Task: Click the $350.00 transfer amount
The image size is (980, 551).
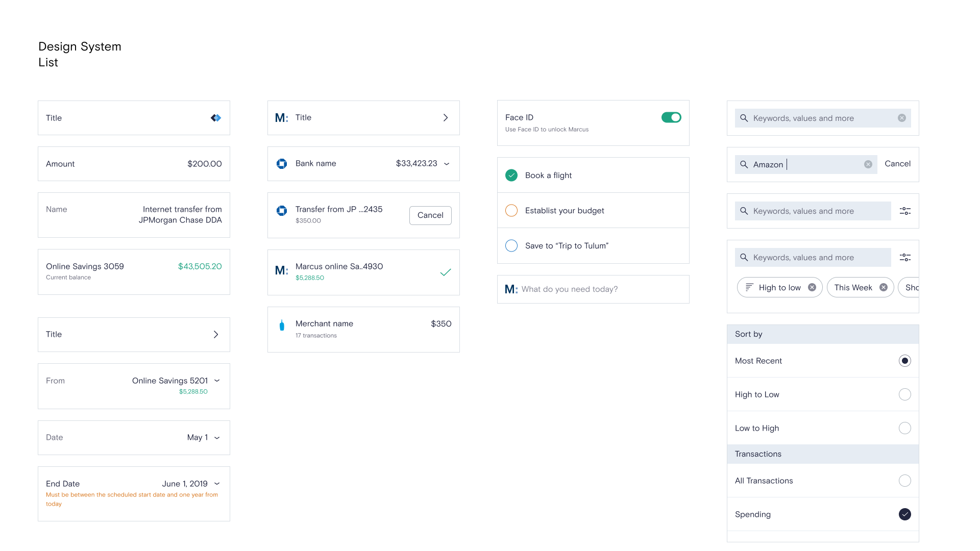Action: (x=308, y=221)
